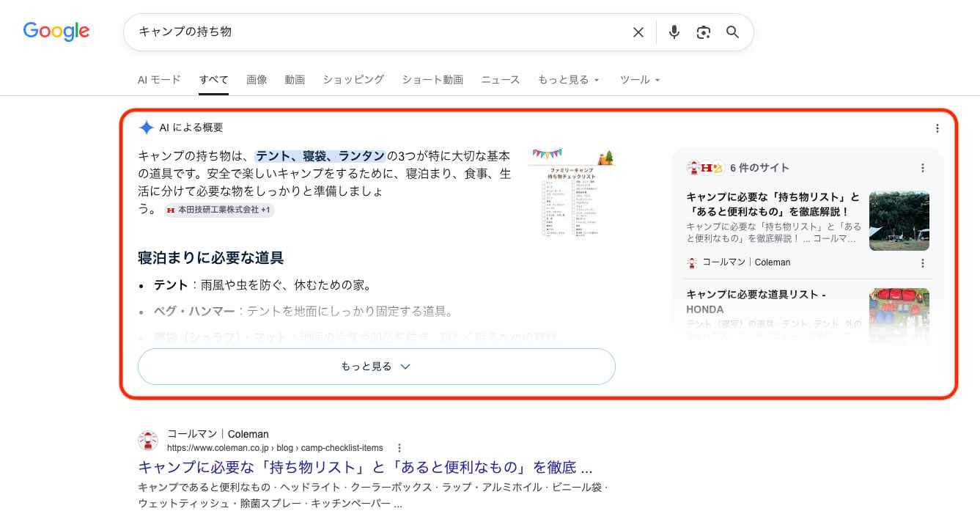Screen dimensions: 980x522
Task: Switch to 画像 tab
Action: tap(257, 80)
